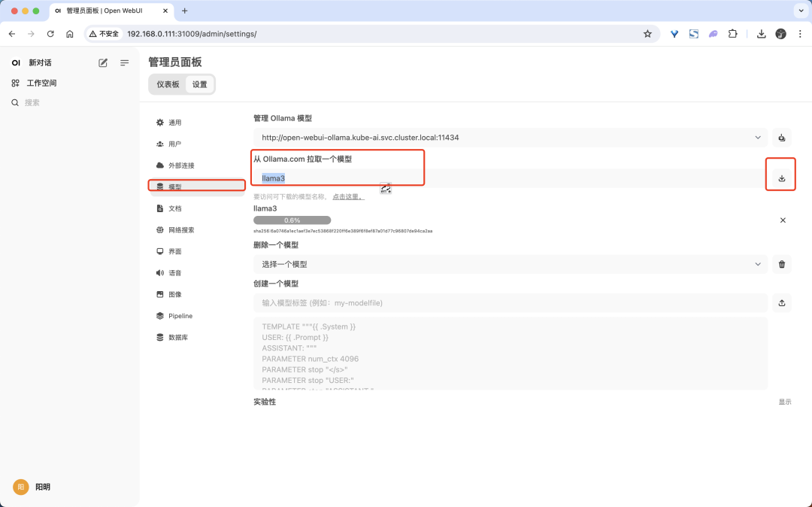Click the blue S square extension icon
This screenshot has width=812, height=507.
click(694, 34)
